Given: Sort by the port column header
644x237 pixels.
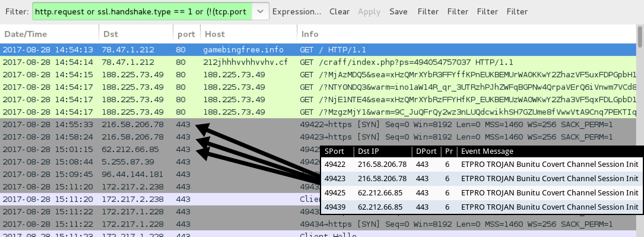Looking at the screenshot, I should (186, 34).
